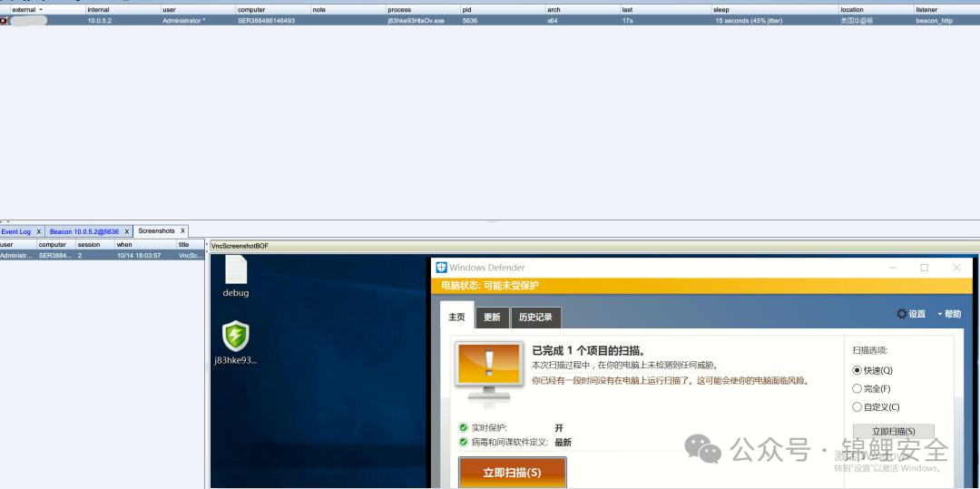
Task: Click the arch column header
Action: (x=583, y=10)
